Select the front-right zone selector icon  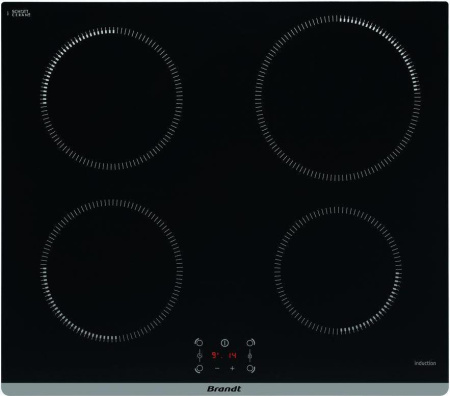tap(251, 369)
